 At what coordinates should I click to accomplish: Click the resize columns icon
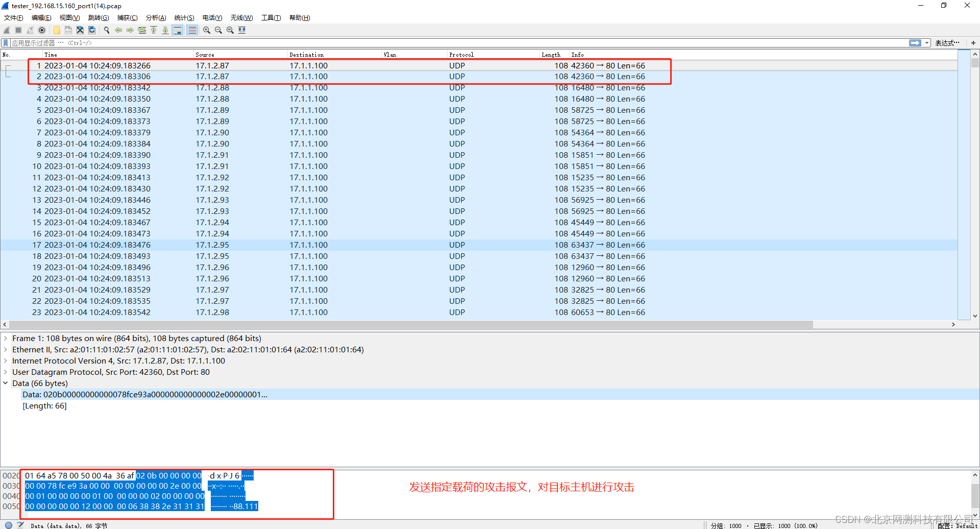pos(242,30)
